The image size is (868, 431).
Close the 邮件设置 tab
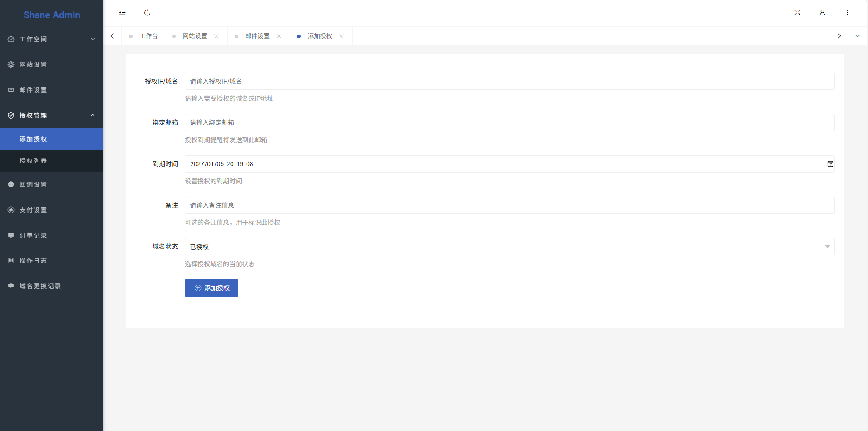point(279,36)
